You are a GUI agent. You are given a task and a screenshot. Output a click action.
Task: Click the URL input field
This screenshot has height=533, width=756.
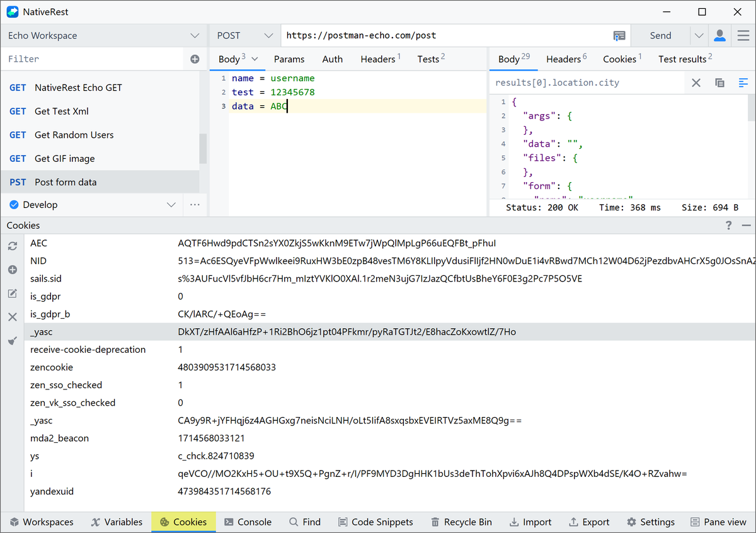445,36
